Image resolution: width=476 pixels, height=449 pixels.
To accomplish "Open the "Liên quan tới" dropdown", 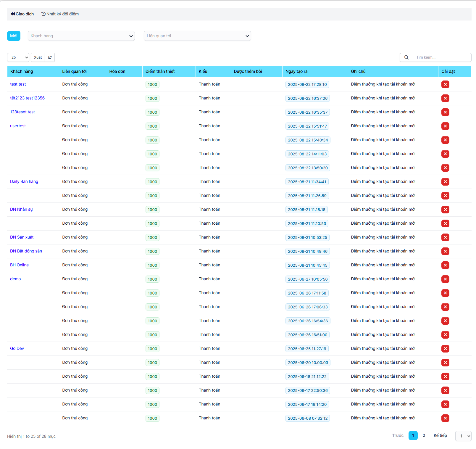I will (197, 36).
